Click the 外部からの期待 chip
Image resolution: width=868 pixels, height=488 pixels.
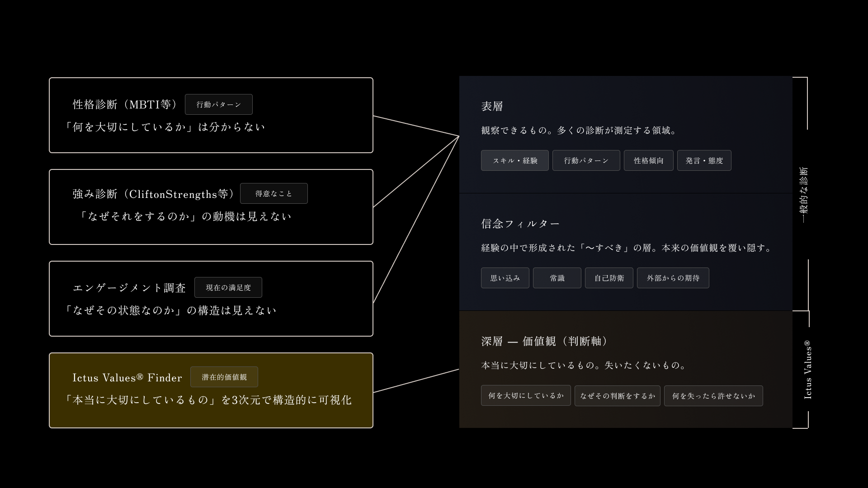(673, 278)
